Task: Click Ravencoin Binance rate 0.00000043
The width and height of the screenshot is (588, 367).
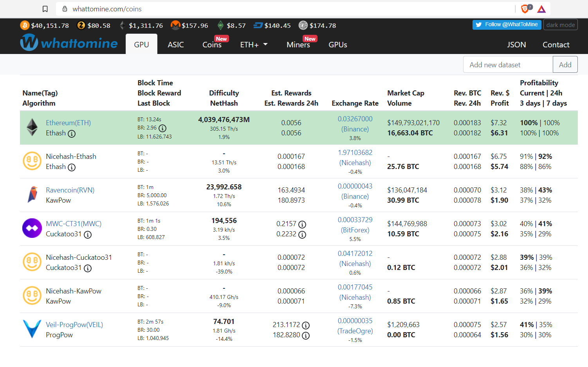Action: [x=355, y=186]
